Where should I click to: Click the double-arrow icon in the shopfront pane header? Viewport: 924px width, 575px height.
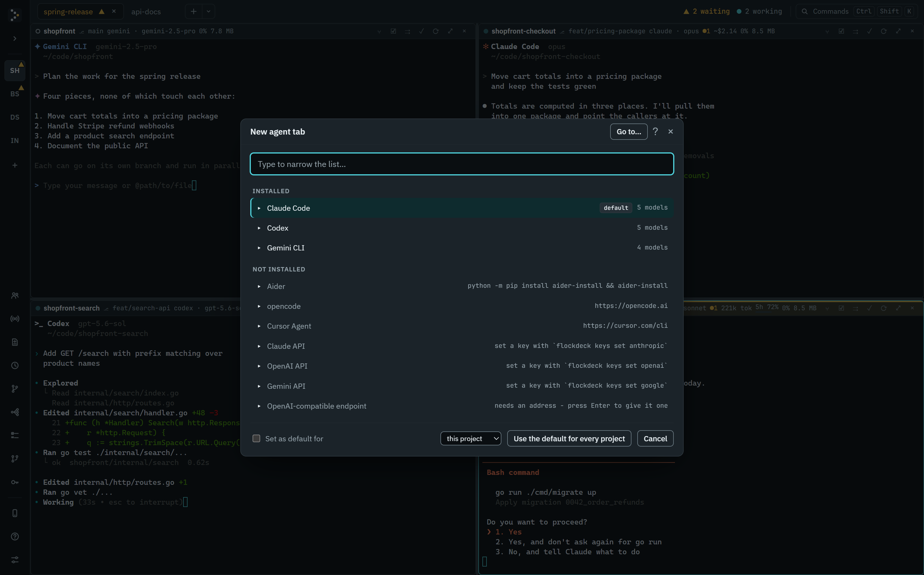click(x=407, y=31)
